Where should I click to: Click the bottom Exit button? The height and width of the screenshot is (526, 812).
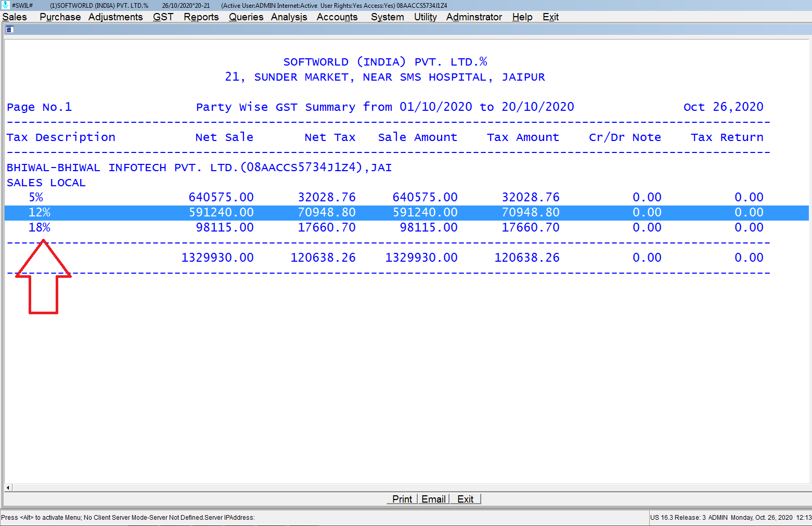coord(465,499)
